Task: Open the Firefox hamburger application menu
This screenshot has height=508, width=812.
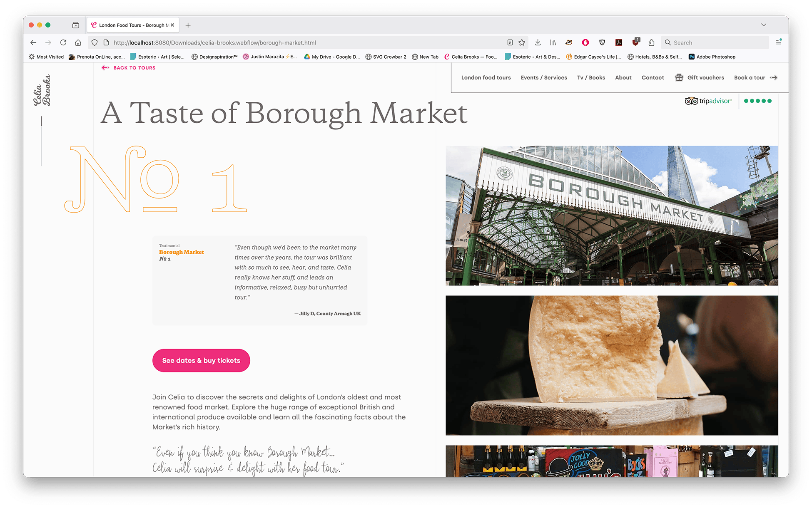Action: [778, 42]
